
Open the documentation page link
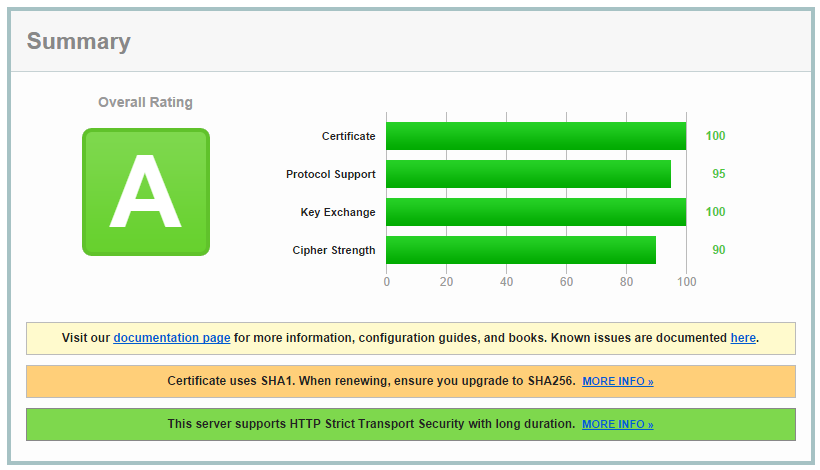pos(172,338)
